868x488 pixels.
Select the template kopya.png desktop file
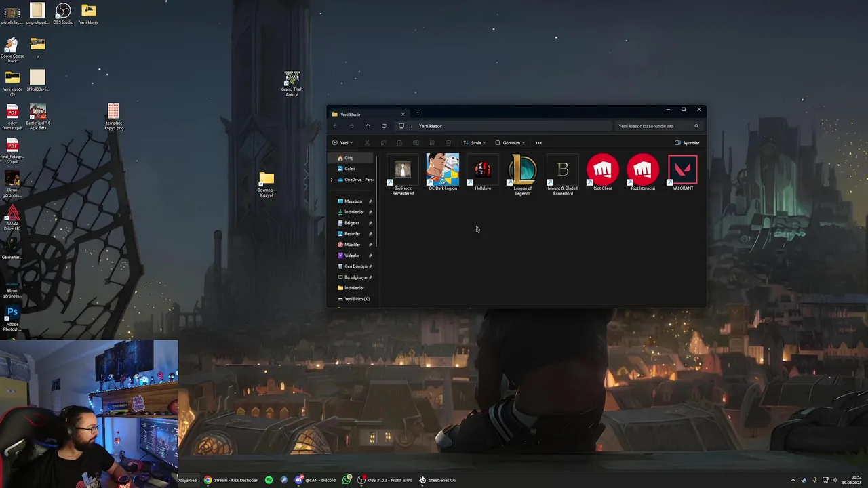pyautogui.click(x=113, y=117)
